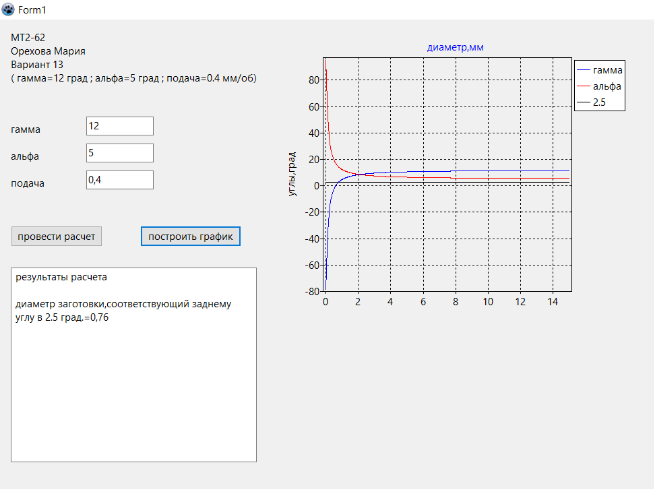Click the Form1 title text
The width and height of the screenshot is (654, 489).
[32, 10]
